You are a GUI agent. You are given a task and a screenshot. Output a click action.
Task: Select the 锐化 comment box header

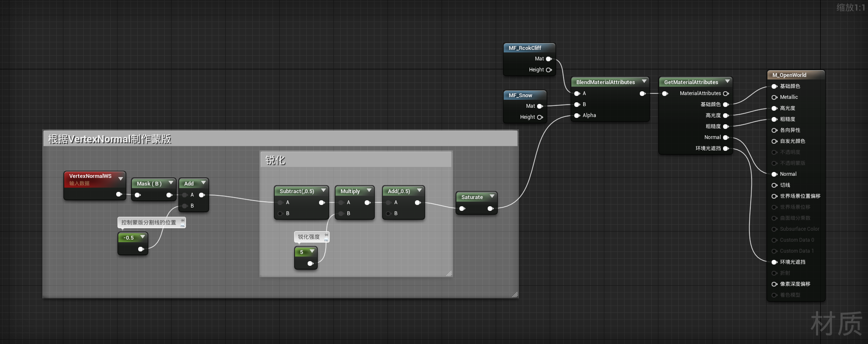coord(356,160)
